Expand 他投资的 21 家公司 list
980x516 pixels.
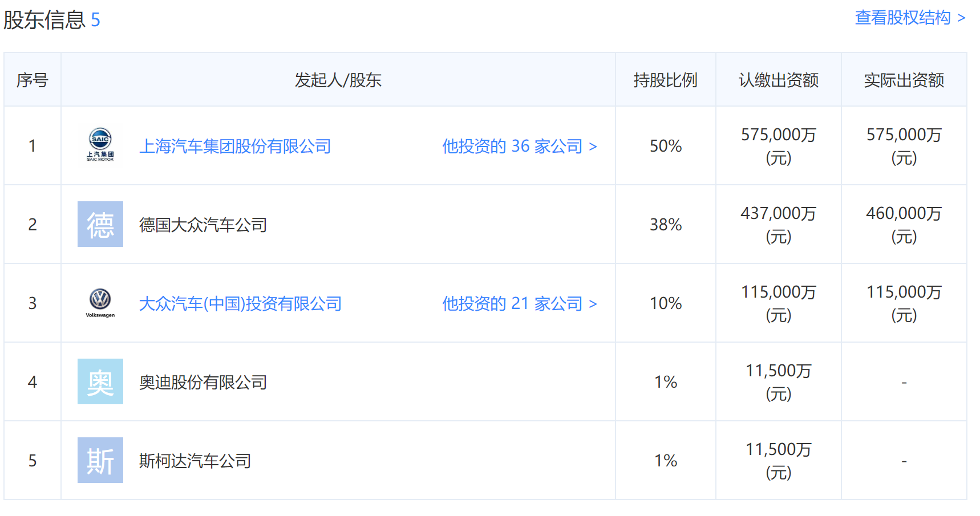pos(519,304)
